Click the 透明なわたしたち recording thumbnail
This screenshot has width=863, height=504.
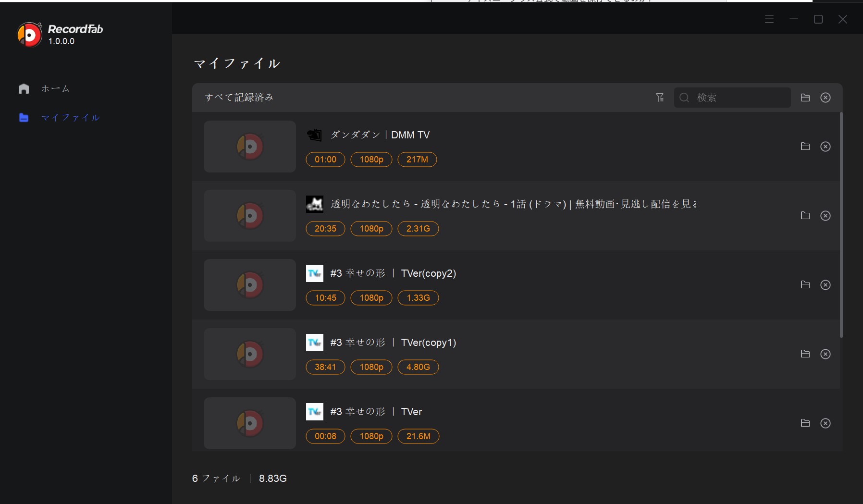250,216
